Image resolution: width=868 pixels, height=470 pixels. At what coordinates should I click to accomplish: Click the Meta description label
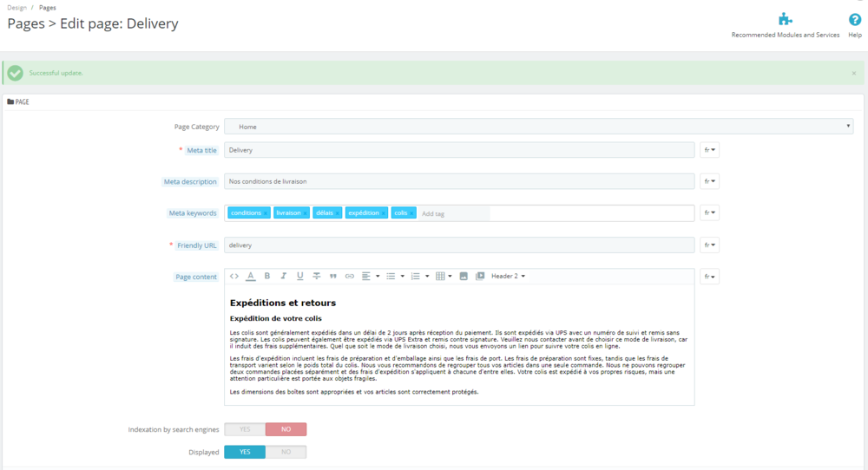pyautogui.click(x=190, y=182)
